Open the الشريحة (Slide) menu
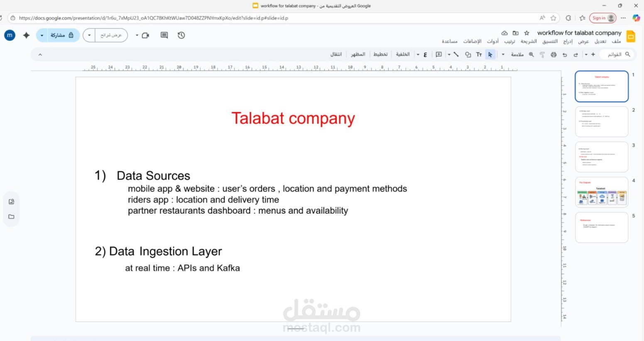 [529, 41]
